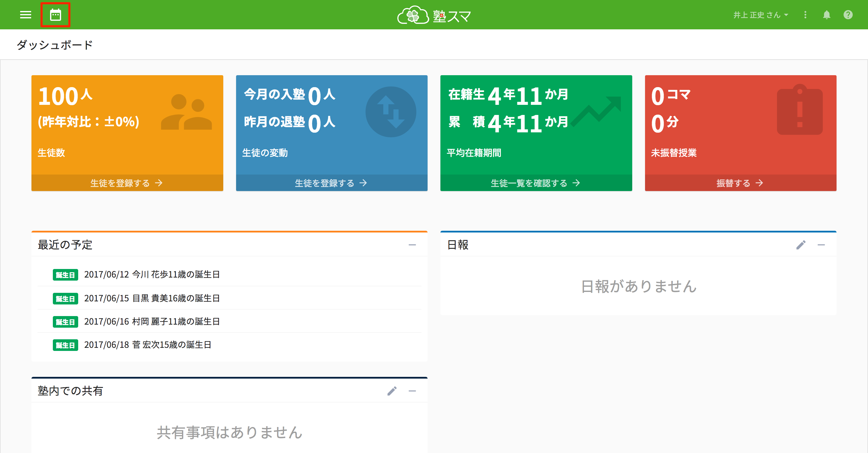Collapse the 日報 panel
The width and height of the screenshot is (868, 453).
coord(821,245)
